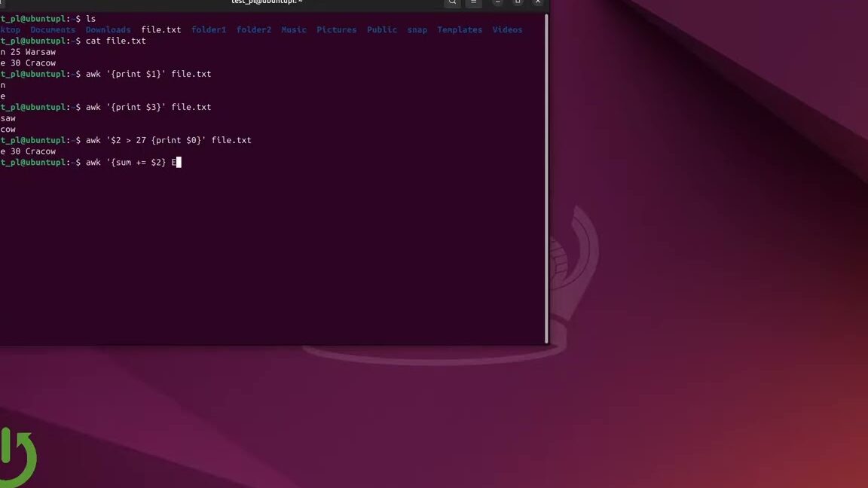Click the terminal search magnifier icon
868x488 pixels.
pyautogui.click(x=452, y=2)
